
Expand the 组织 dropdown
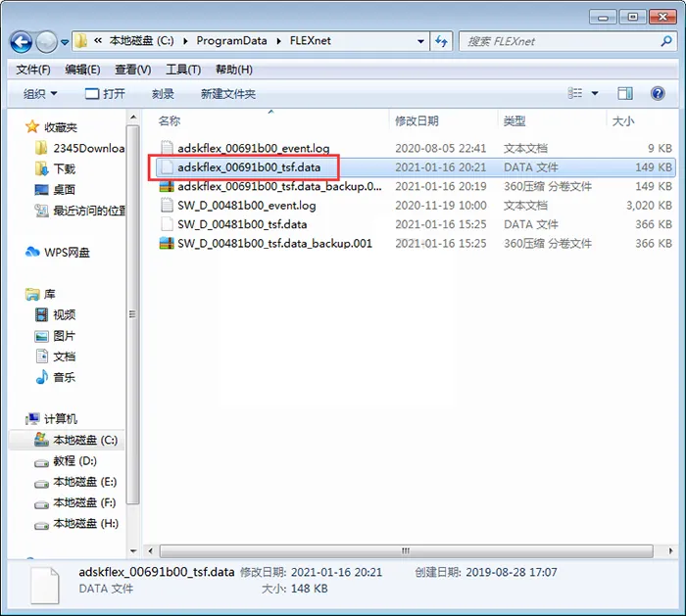pyautogui.click(x=40, y=94)
